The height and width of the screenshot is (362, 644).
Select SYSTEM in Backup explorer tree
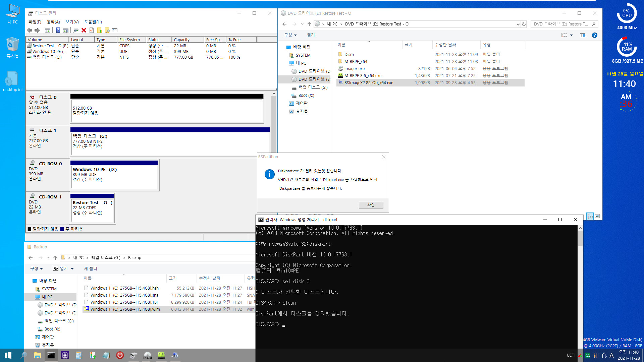click(49, 289)
